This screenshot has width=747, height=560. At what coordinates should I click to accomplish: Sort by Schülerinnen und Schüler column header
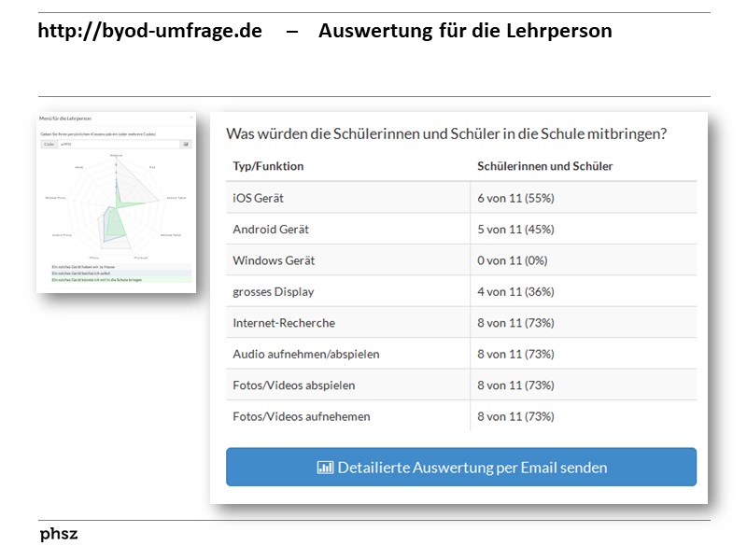click(x=544, y=165)
